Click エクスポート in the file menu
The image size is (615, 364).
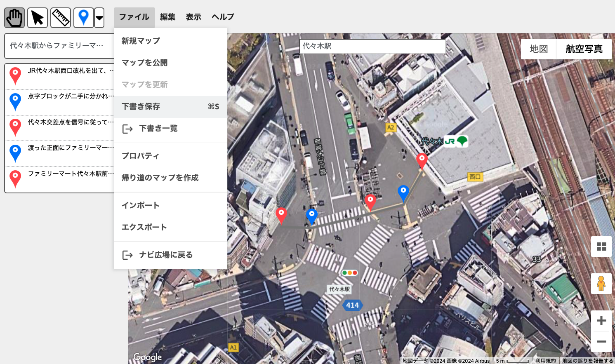(x=144, y=227)
